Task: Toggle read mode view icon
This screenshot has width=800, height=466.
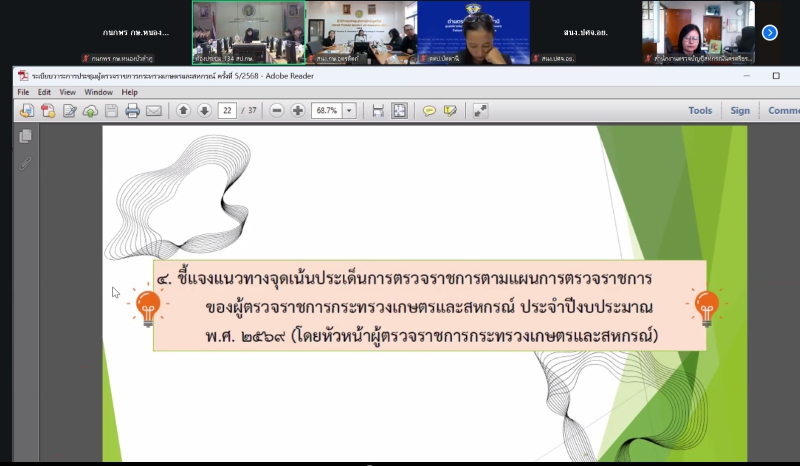Action: pyautogui.click(x=480, y=111)
